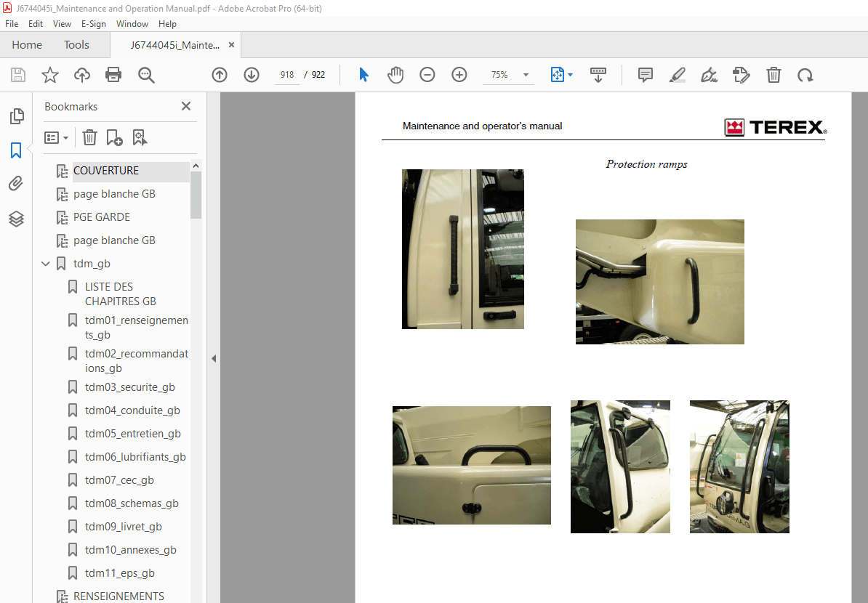Viewport: 868px width, 603px height.
Task: Rotate the page view
Action: pos(805,75)
